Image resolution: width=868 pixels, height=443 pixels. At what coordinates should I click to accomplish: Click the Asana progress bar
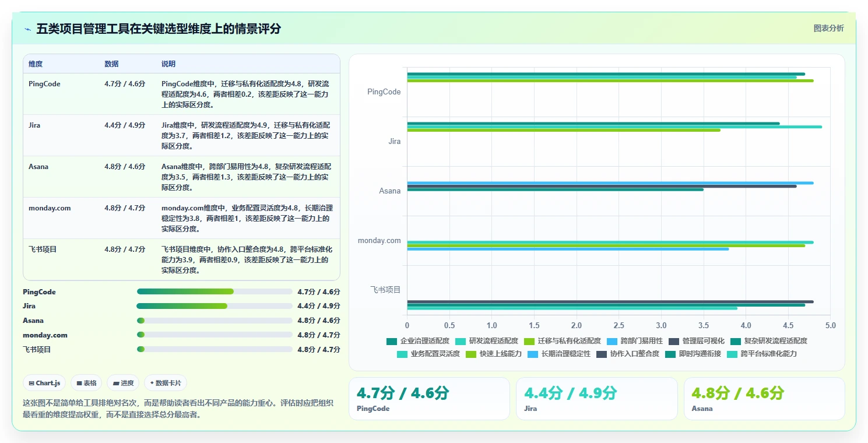point(215,321)
